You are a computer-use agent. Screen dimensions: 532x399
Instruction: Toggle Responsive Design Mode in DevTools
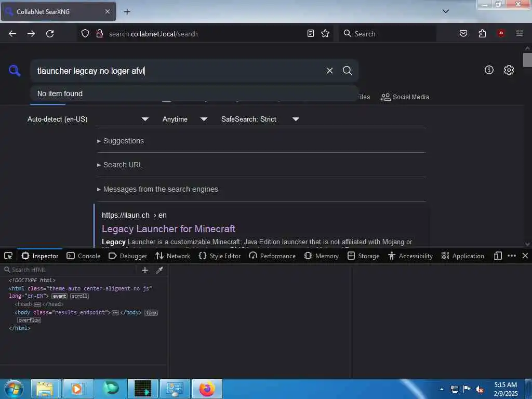tap(498, 256)
